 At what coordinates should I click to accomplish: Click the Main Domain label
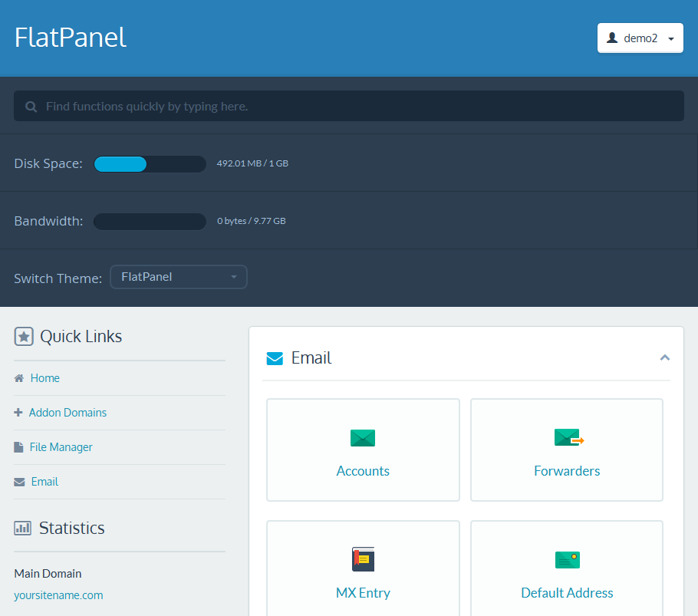tap(48, 574)
